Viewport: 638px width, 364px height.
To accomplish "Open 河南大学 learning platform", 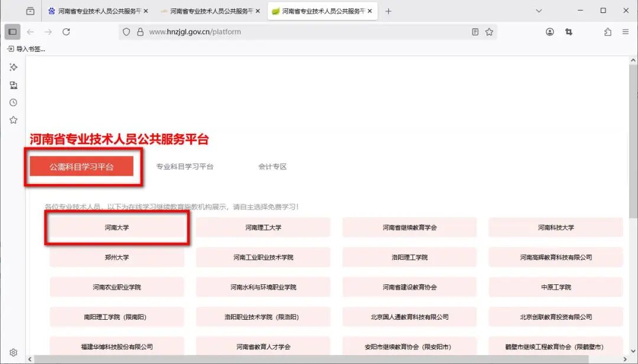I will pyautogui.click(x=117, y=228).
